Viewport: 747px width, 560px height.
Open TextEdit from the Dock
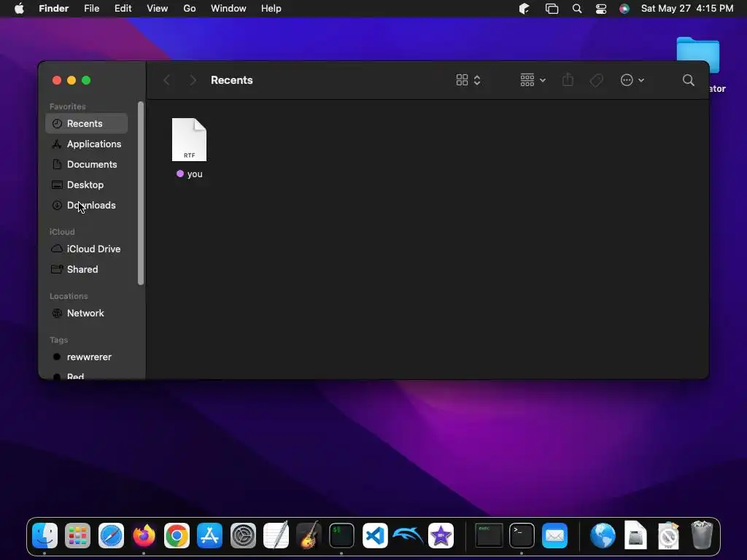tap(276, 536)
